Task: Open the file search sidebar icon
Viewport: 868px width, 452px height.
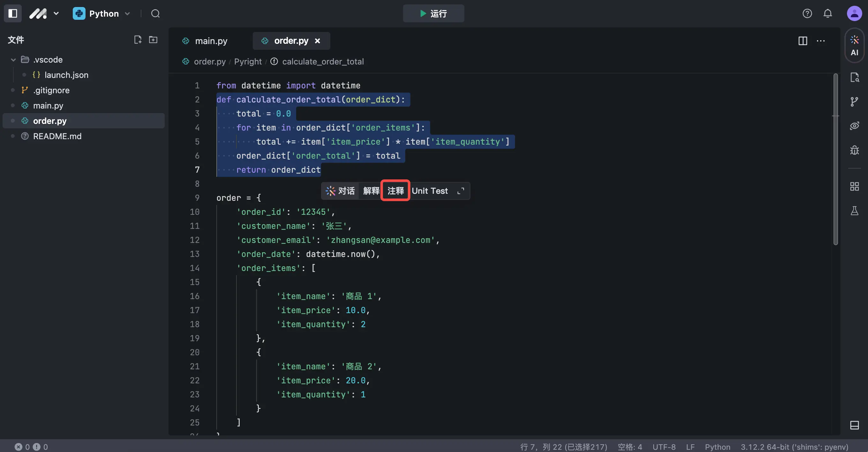Action: 854,77
